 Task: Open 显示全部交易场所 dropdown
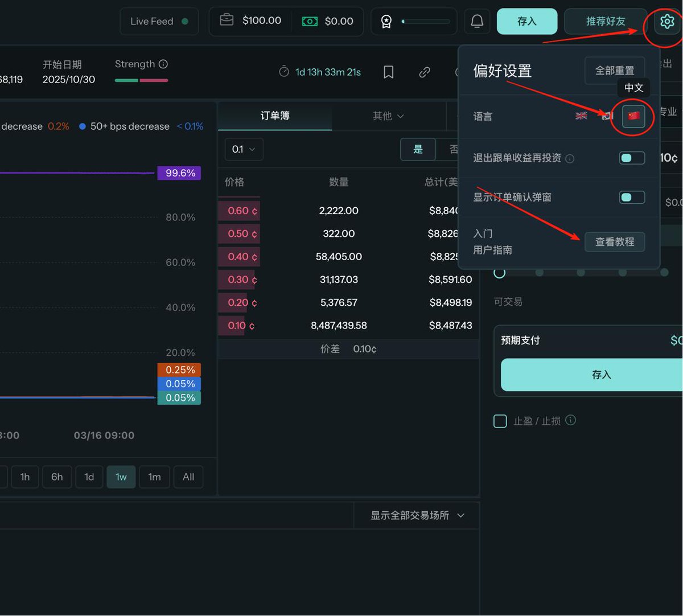pyautogui.click(x=417, y=515)
